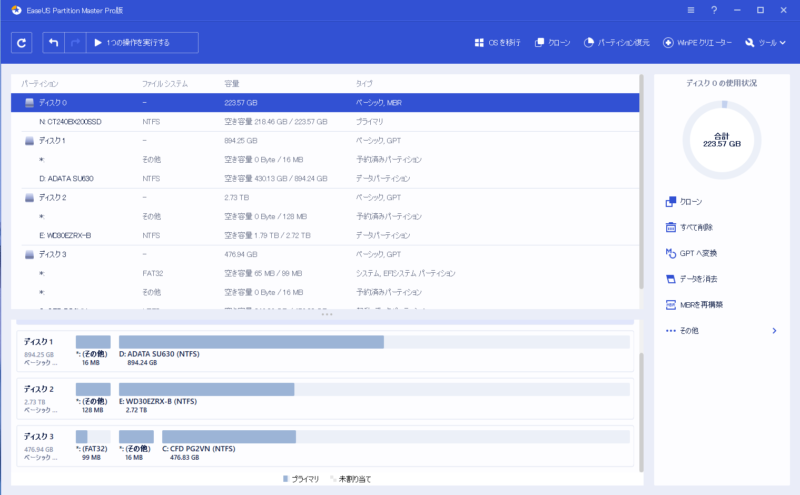Select C: CFD PG2VN bar in disk map
Viewport: 800px width, 495px height.
coord(395,437)
